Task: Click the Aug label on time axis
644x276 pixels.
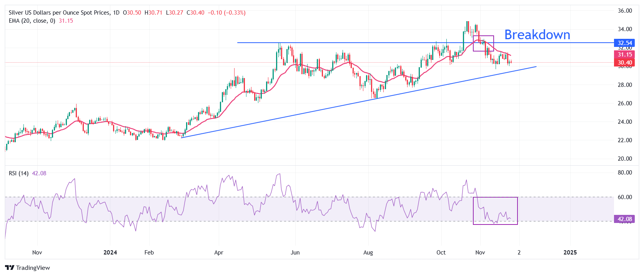Action: tap(368, 253)
